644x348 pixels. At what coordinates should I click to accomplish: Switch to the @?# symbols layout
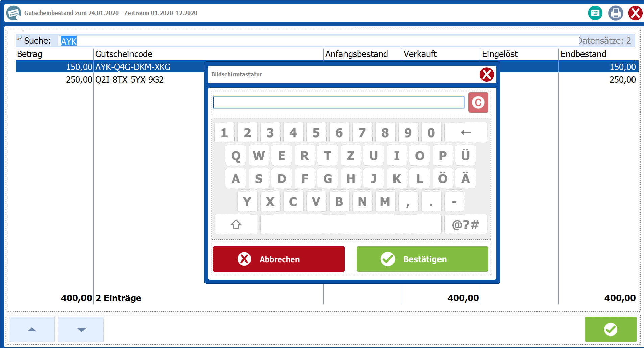(466, 224)
